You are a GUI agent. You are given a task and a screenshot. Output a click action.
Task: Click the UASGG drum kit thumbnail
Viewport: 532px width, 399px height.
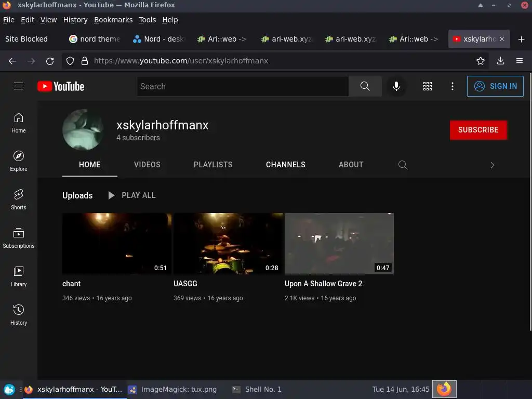(228, 244)
